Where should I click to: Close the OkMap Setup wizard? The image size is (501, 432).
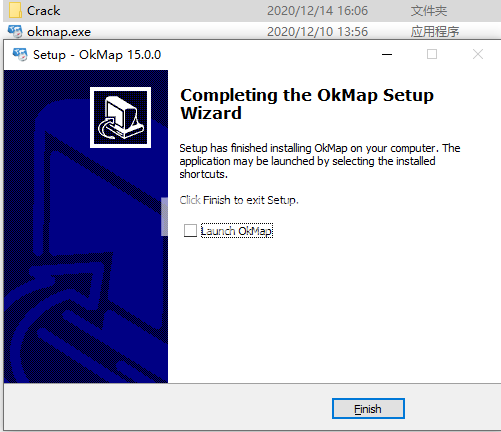tap(478, 54)
